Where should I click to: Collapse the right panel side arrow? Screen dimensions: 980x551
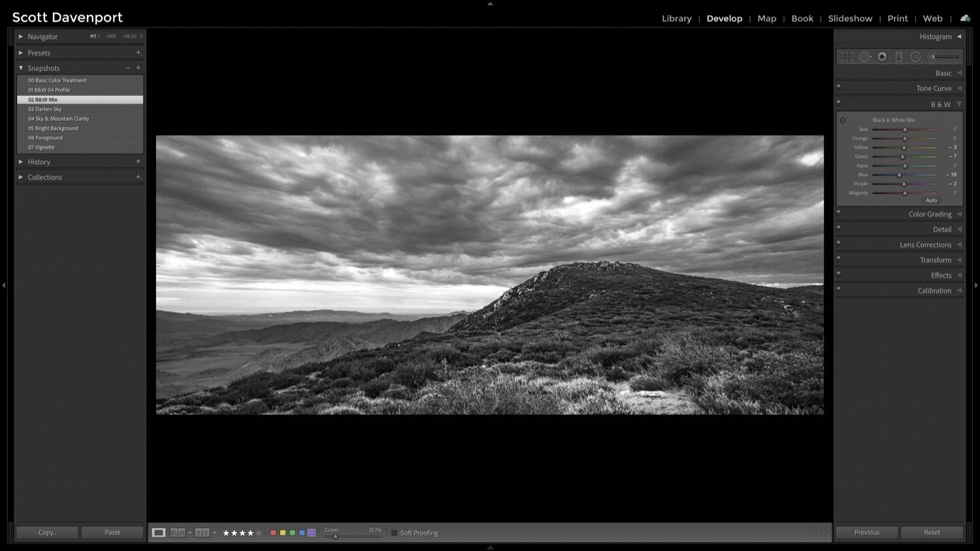976,285
